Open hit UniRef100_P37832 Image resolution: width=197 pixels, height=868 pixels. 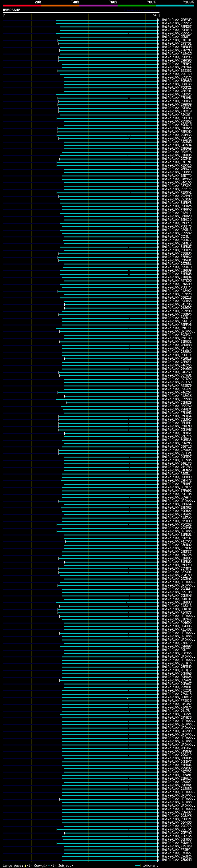176,548
